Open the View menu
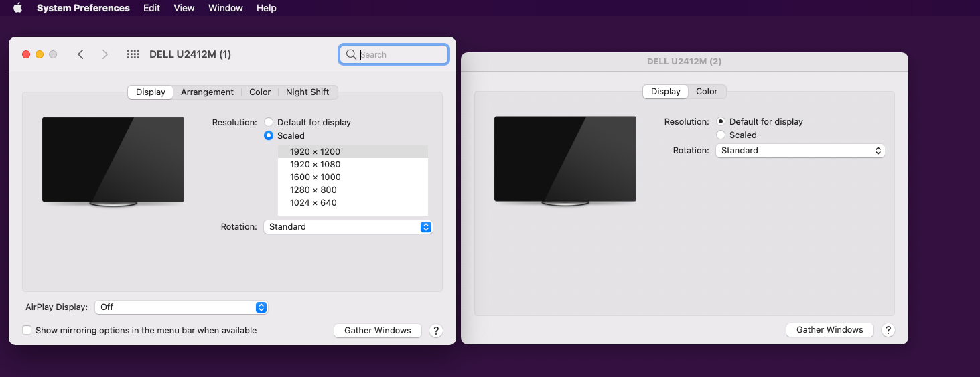 (184, 8)
